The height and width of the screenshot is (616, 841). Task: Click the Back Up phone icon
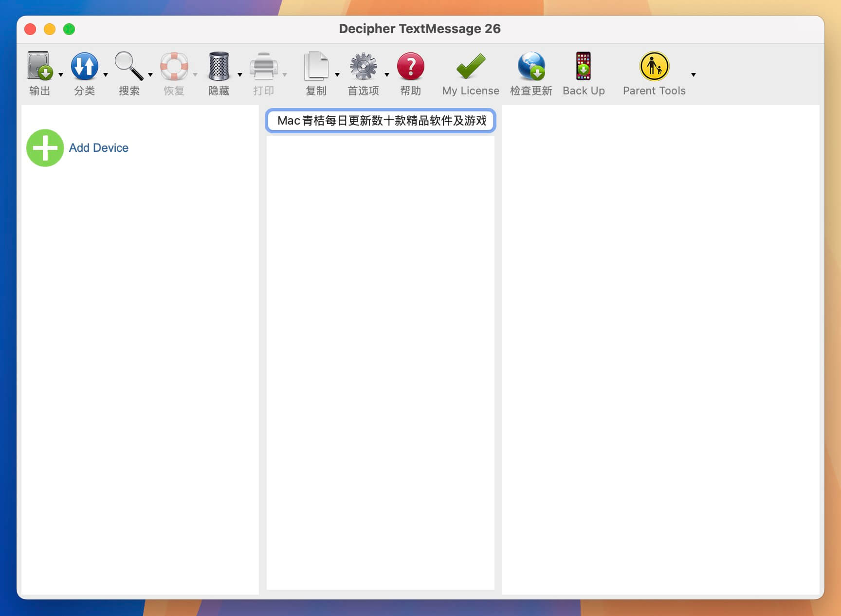[583, 66]
